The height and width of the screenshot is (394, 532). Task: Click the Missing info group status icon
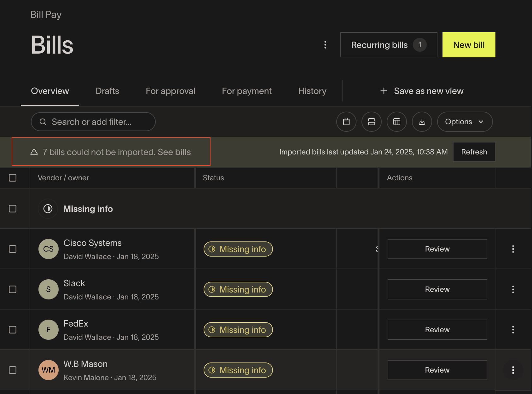coord(48,209)
